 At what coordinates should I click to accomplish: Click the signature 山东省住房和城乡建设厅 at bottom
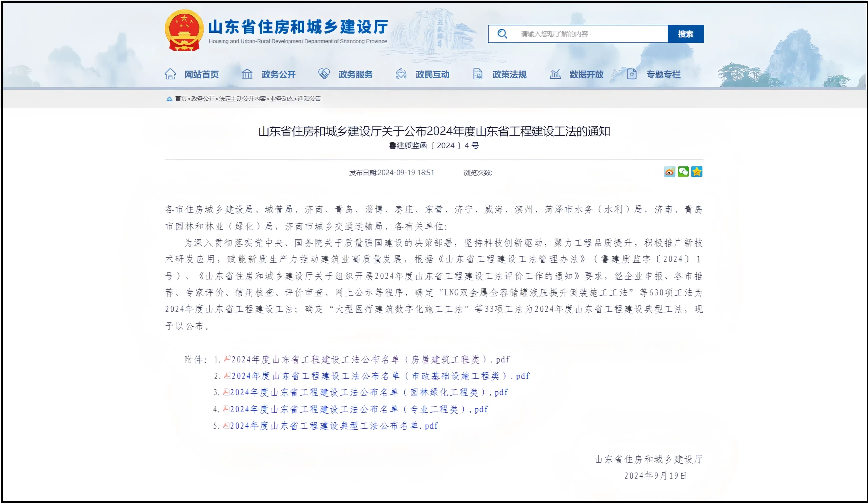point(649,459)
